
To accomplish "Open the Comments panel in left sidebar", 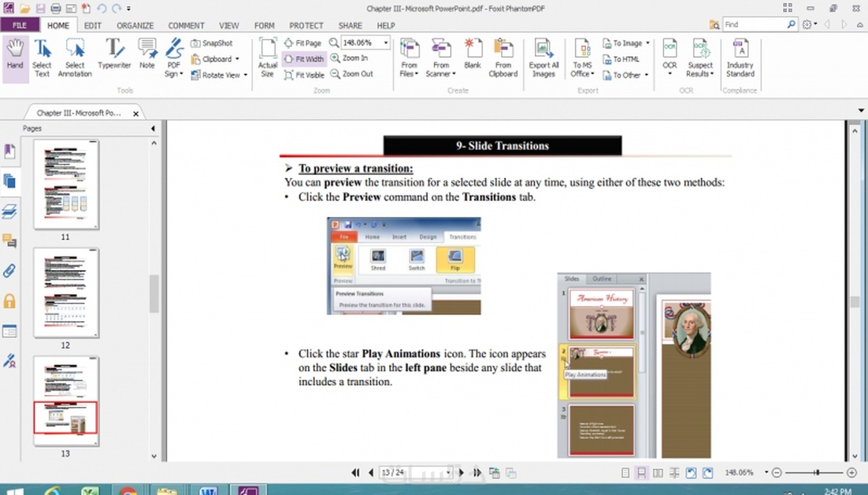I will (10, 240).
